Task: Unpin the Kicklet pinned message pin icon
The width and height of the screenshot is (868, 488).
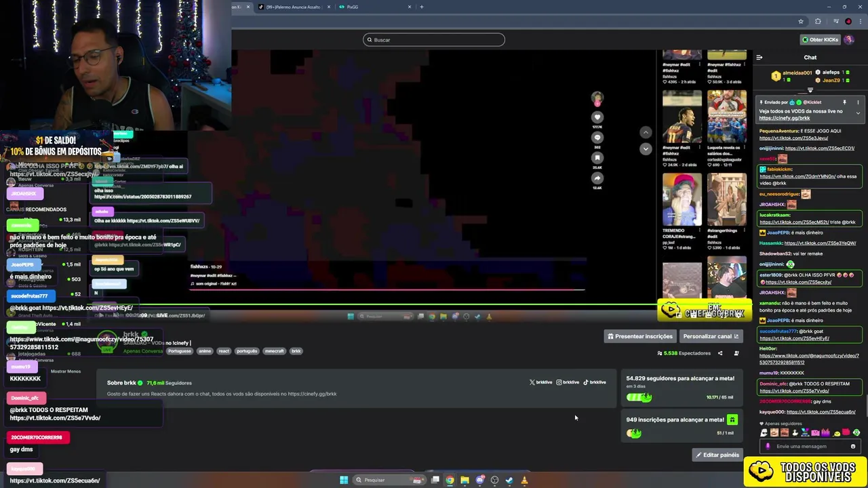Action: point(844,102)
